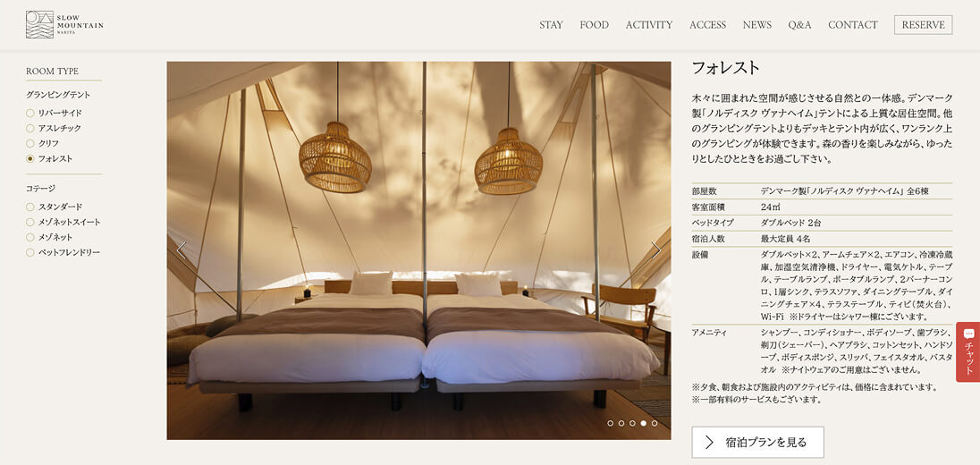Image resolution: width=980 pixels, height=465 pixels.
Task: Open the red チャット chat widget
Action: [x=968, y=351]
